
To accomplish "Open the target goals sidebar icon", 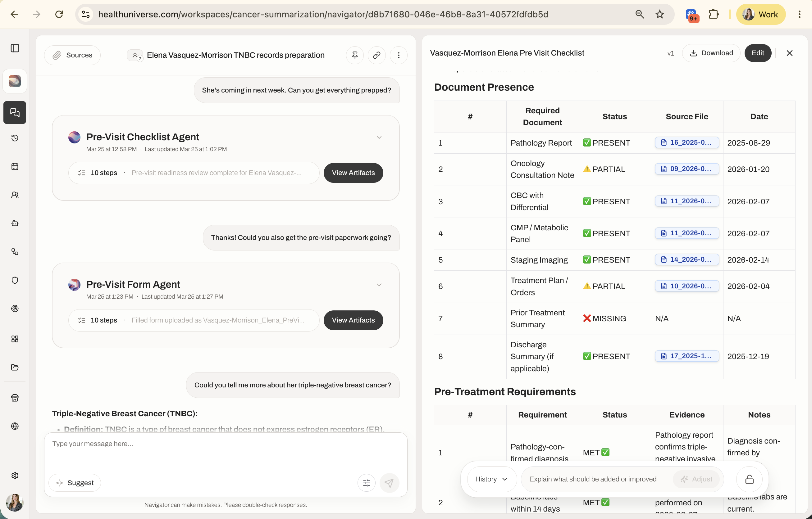I will tap(15, 308).
